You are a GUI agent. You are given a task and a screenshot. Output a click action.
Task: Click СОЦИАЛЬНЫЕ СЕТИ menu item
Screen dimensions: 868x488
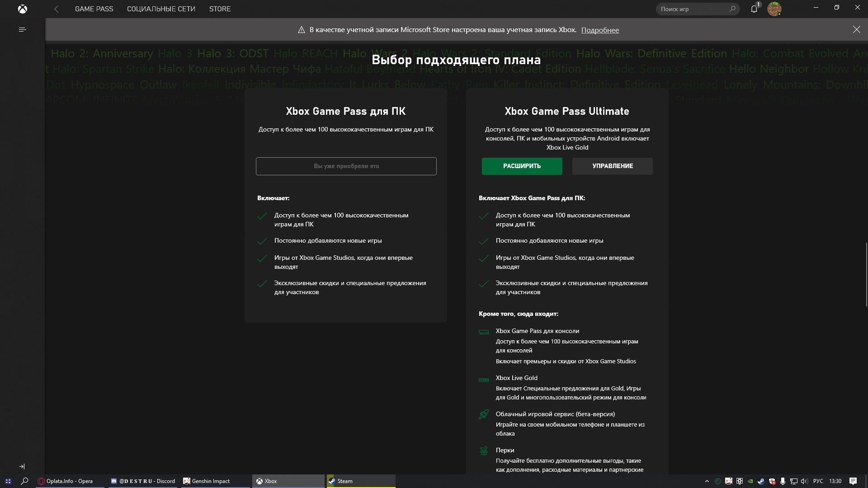tap(161, 9)
